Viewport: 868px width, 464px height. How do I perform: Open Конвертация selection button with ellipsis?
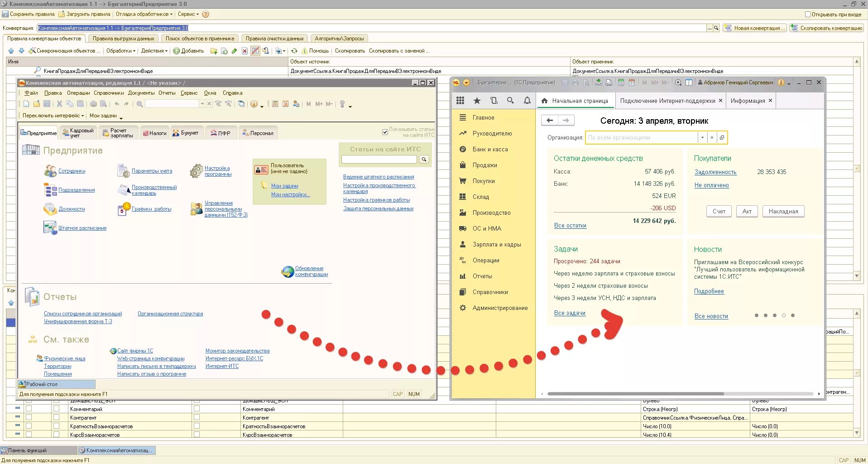coord(710,28)
